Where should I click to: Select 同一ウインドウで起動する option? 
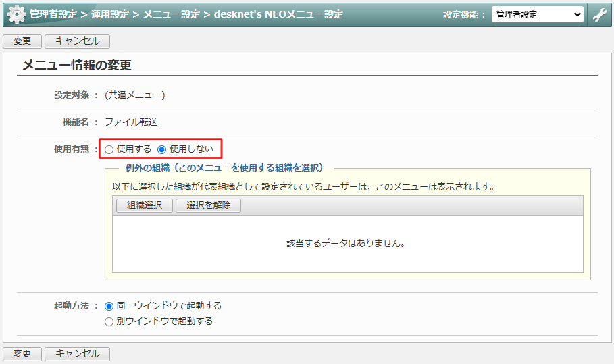tap(109, 306)
